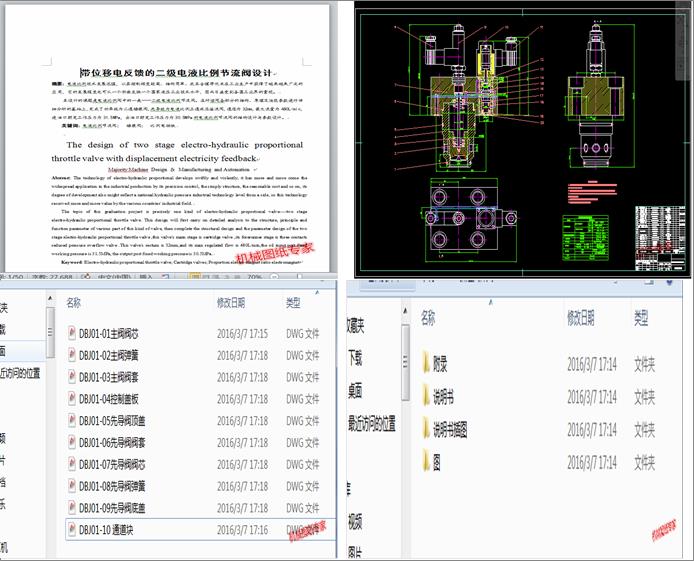The image size is (694, 561).
Task: Click the DWG icon of DBJ01-07先导阀阀芯
Action: [x=72, y=464]
